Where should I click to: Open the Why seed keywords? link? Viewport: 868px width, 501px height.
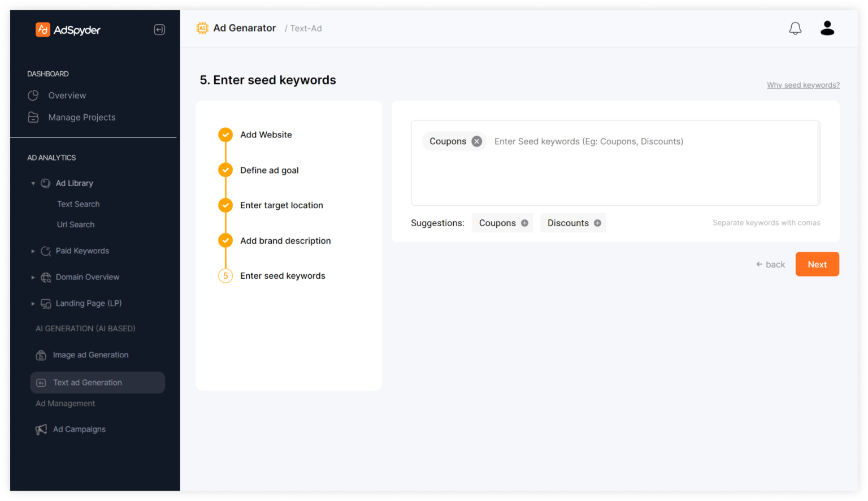[x=802, y=85]
